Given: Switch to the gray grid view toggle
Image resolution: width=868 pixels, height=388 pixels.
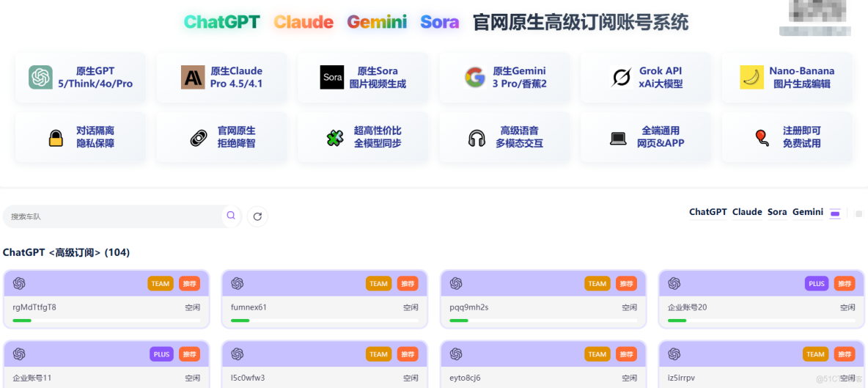Looking at the screenshot, I should [x=858, y=213].
